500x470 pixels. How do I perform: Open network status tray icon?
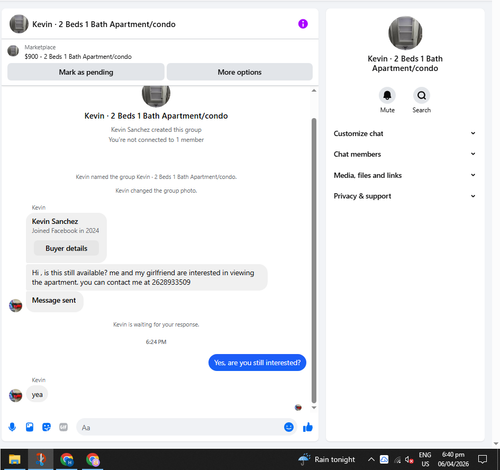pos(397,460)
